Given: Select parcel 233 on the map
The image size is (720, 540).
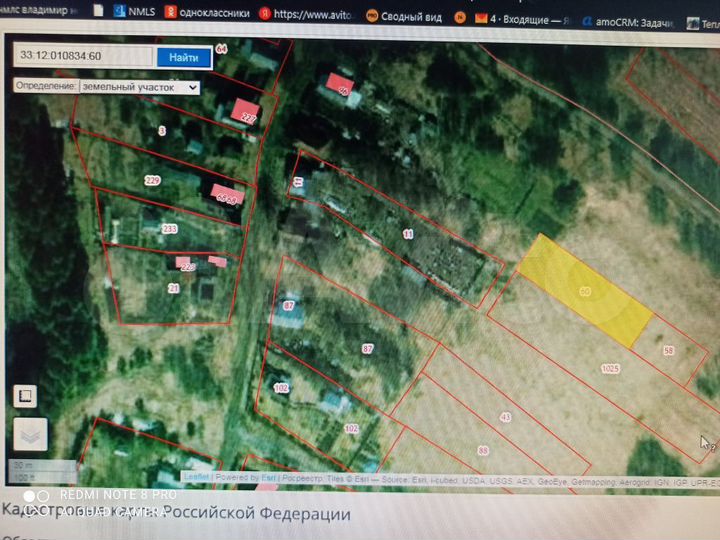Looking at the screenshot, I should (169, 229).
